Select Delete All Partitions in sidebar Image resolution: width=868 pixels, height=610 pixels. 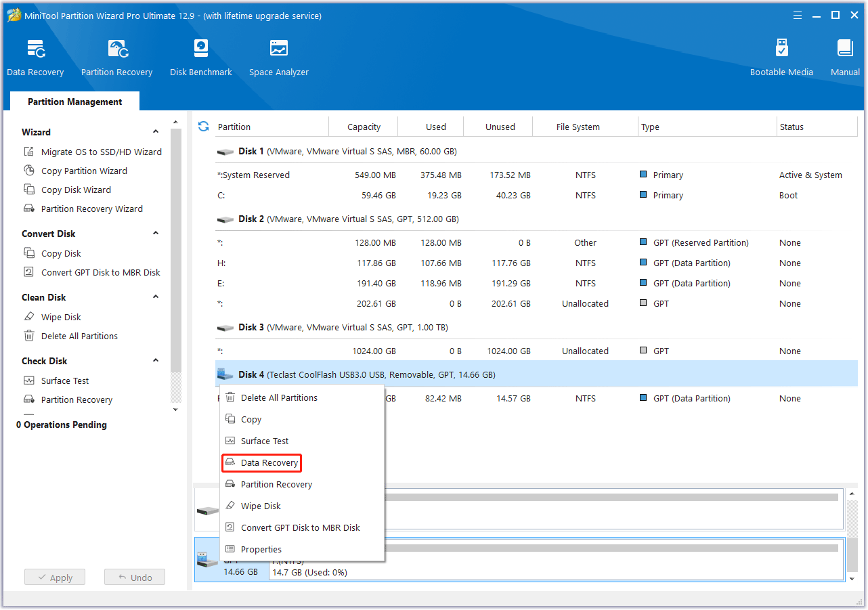71,336
